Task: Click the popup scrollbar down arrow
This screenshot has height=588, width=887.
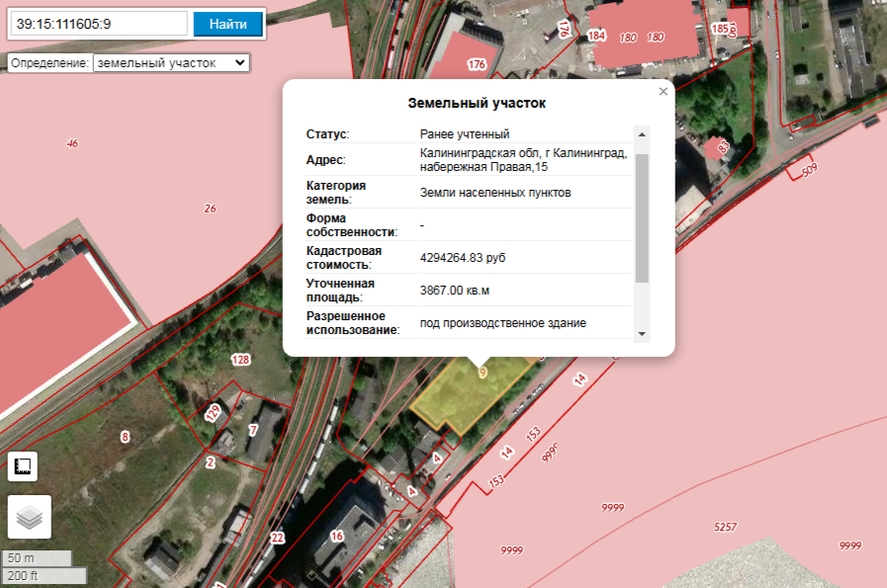Action: pos(642,334)
